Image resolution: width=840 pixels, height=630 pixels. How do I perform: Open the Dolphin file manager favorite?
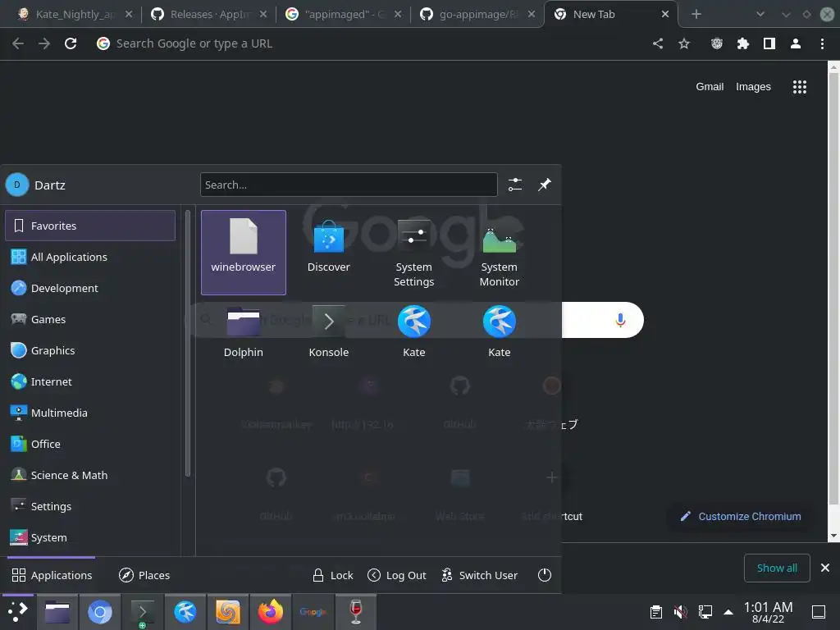[243, 331]
